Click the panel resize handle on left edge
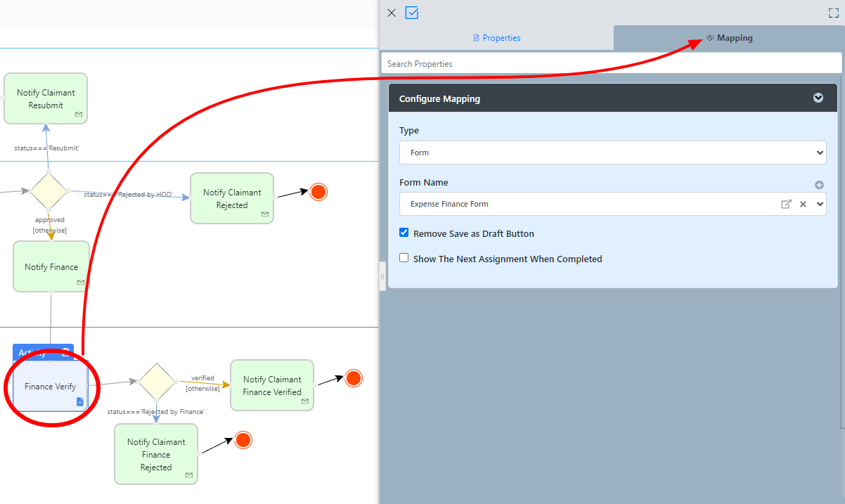The width and height of the screenshot is (845, 504). pyautogui.click(x=382, y=276)
